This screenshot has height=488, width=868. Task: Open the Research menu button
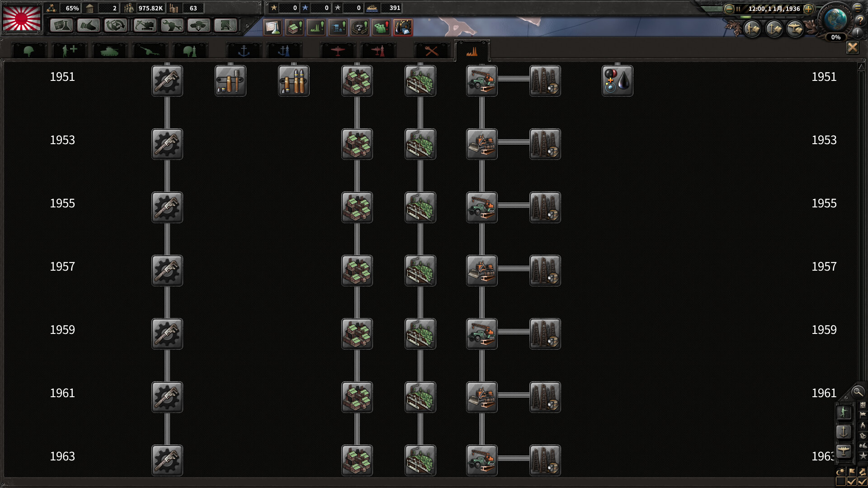pyautogui.click(x=61, y=26)
